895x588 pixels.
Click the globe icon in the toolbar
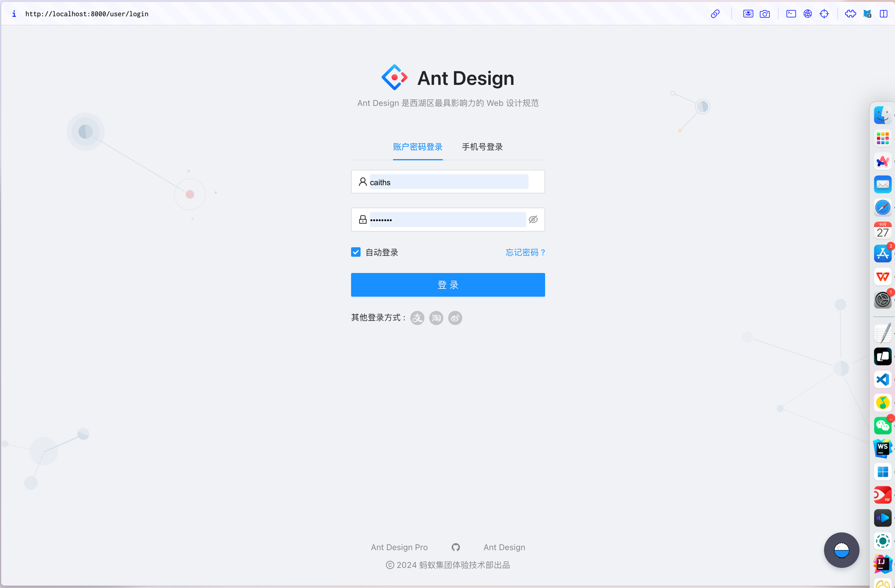(x=808, y=14)
